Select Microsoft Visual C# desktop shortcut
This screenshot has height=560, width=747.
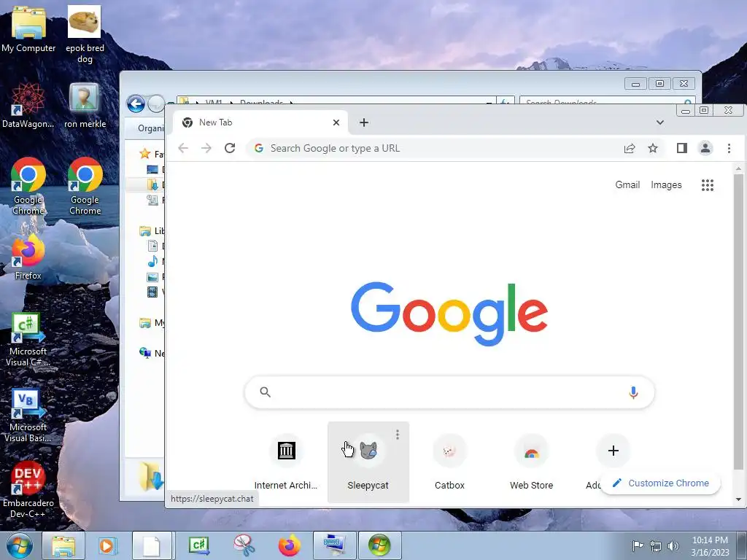pos(28,339)
